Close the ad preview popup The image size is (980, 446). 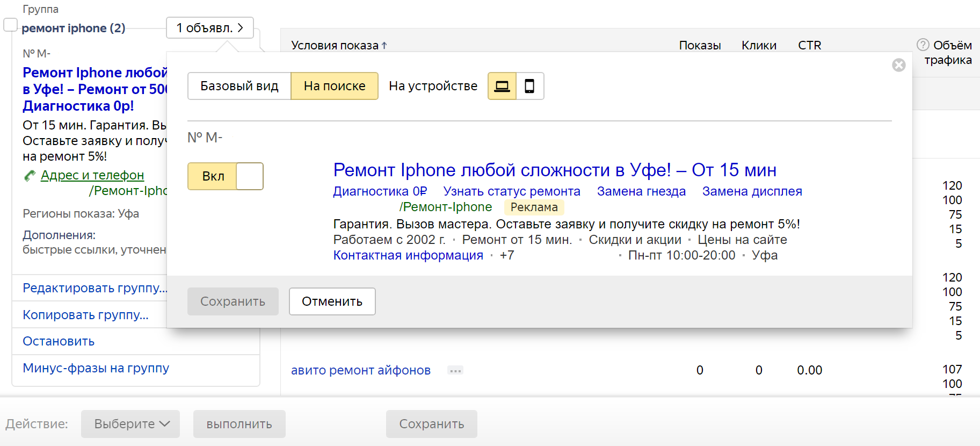pos(898,65)
